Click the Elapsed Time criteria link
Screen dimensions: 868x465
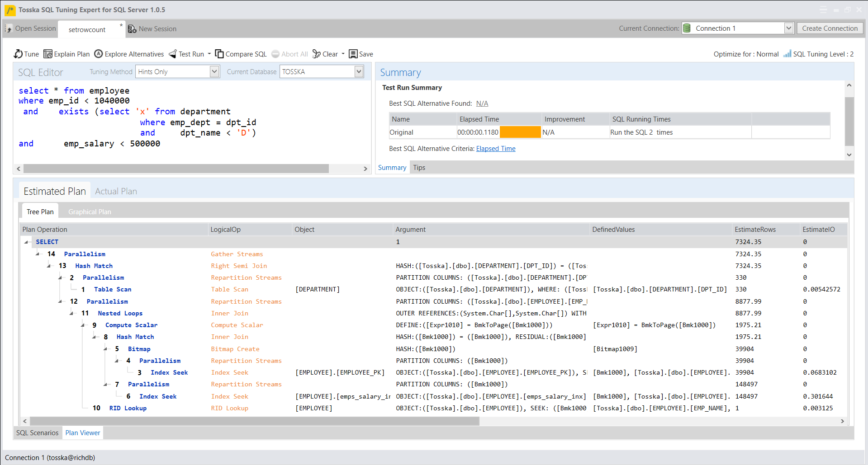pyautogui.click(x=496, y=148)
